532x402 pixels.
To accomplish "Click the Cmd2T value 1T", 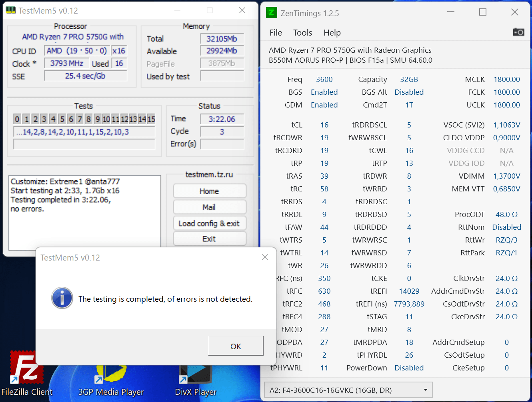I will point(409,105).
